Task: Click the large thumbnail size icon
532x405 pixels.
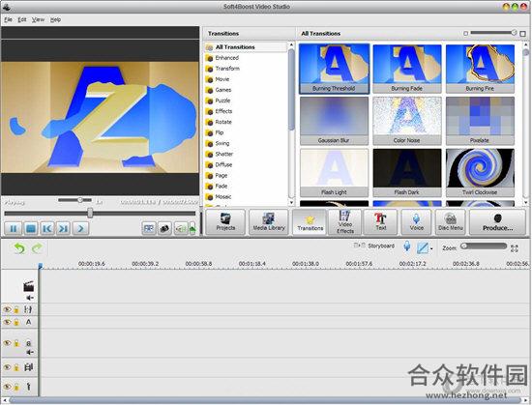Action: tap(523, 33)
